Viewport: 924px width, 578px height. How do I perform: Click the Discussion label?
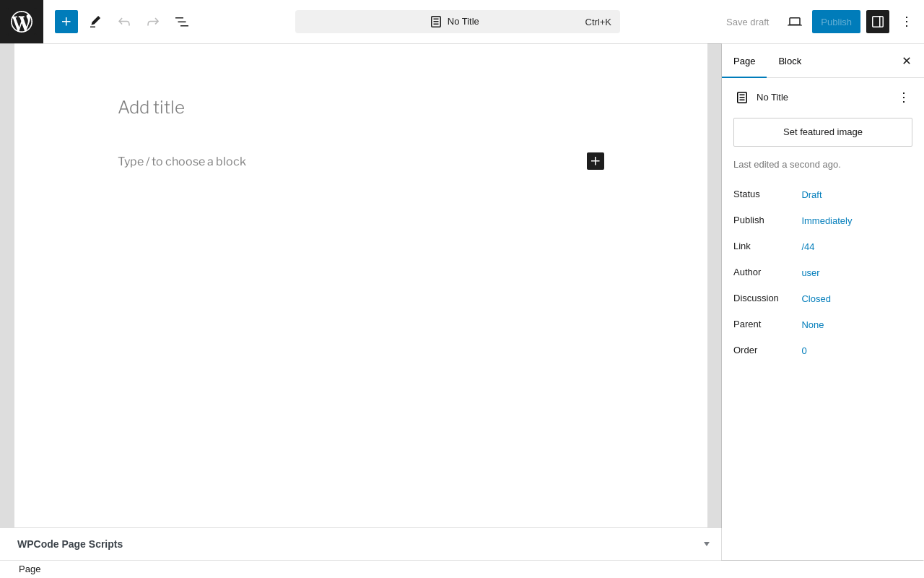click(x=756, y=298)
